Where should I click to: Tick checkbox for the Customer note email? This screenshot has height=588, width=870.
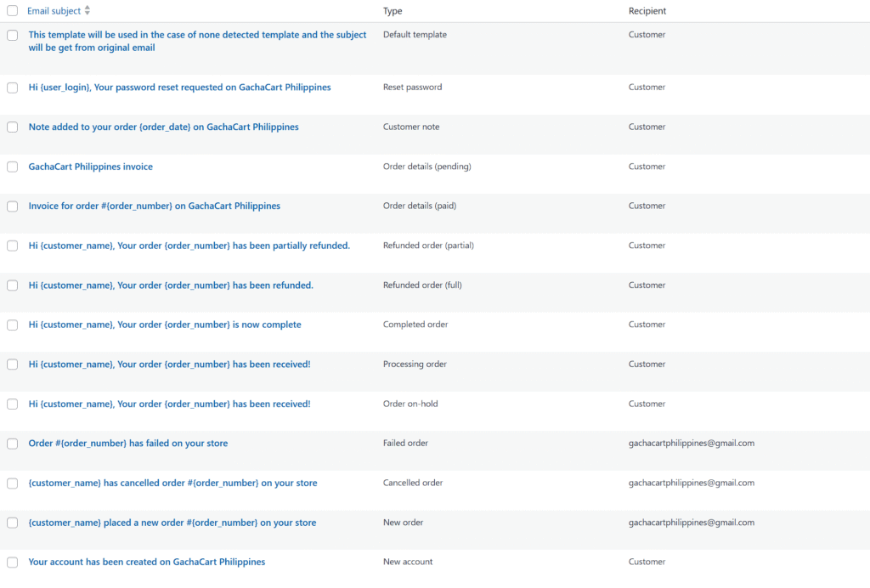click(x=12, y=127)
